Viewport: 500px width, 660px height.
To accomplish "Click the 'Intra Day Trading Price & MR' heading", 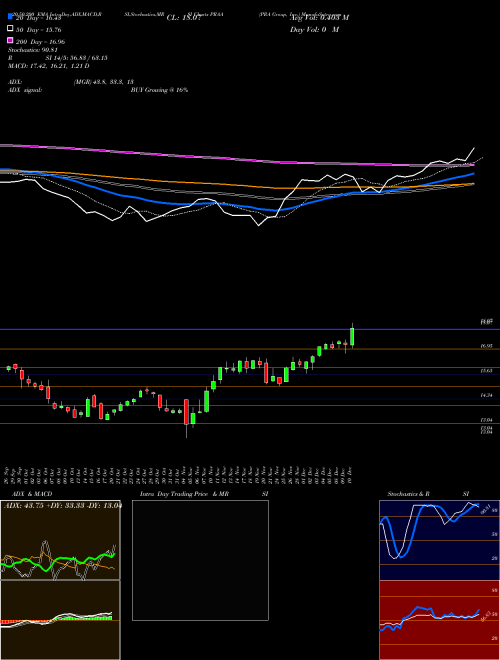I will click(x=184, y=494).
